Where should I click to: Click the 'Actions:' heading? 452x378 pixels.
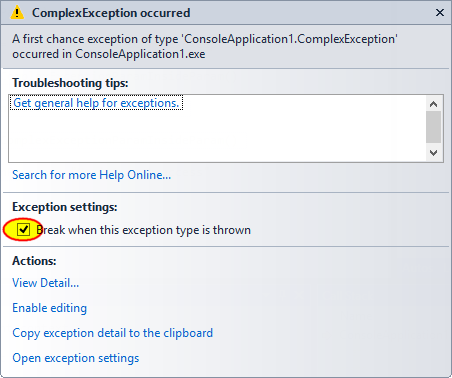34,261
